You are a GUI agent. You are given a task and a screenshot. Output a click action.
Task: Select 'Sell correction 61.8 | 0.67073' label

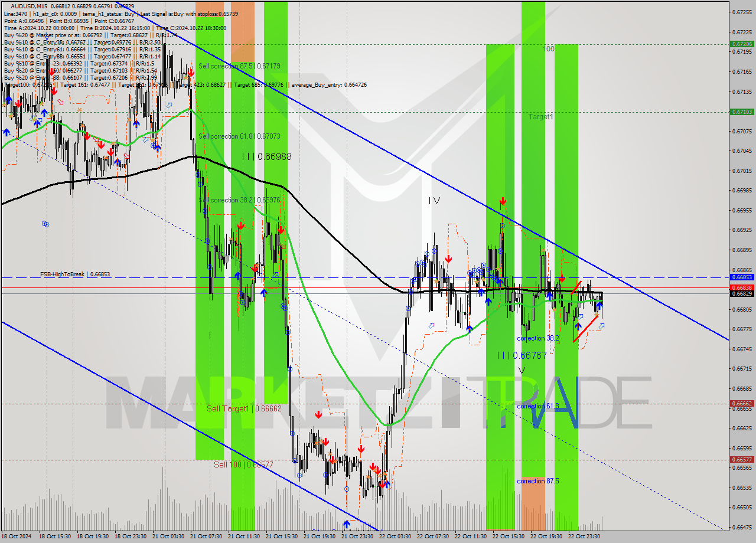tap(239, 136)
